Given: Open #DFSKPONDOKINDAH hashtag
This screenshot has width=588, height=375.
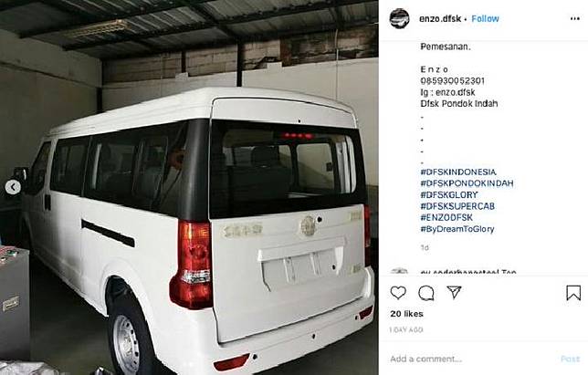Looking at the screenshot, I should point(467,183).
